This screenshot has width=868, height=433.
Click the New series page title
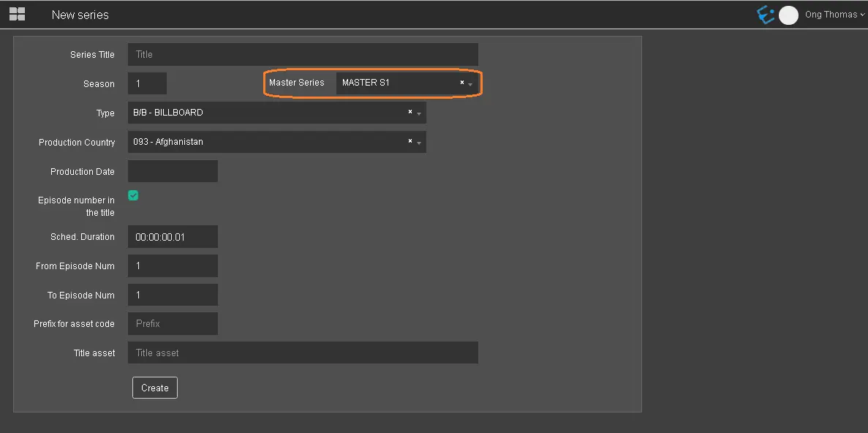point(80,15)
